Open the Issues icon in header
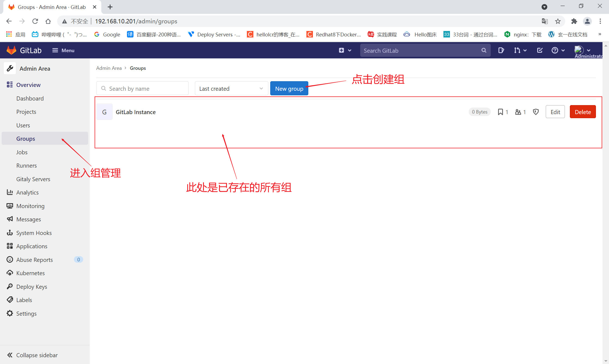The image size is (609, 364). coord(501,50)
